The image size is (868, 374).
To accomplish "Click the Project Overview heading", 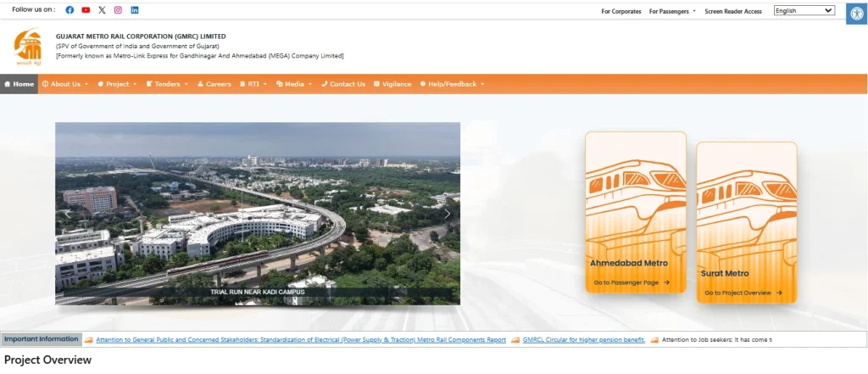I will pos(47,360).
